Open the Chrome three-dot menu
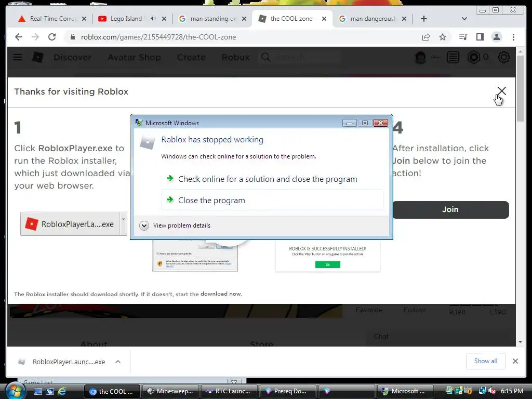Image resolution: width=532 pixels, height=399 pixels. pyautogui.click(x=514, y=37)
